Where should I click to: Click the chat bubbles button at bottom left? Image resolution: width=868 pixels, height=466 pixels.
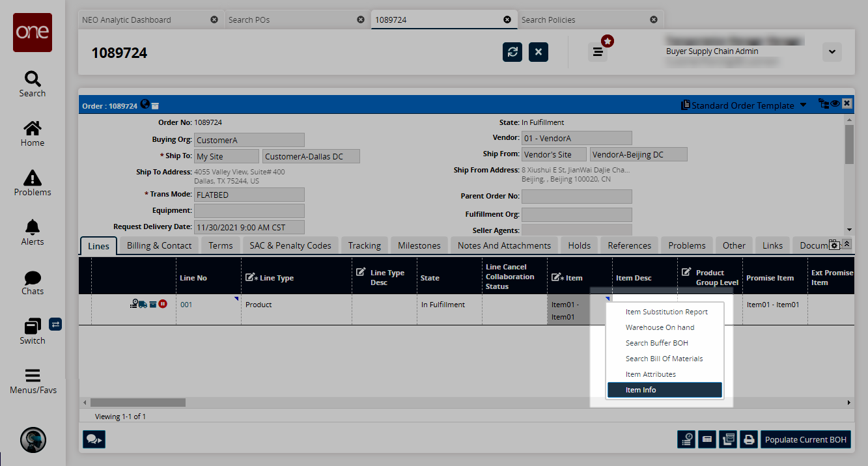point(94,440)
